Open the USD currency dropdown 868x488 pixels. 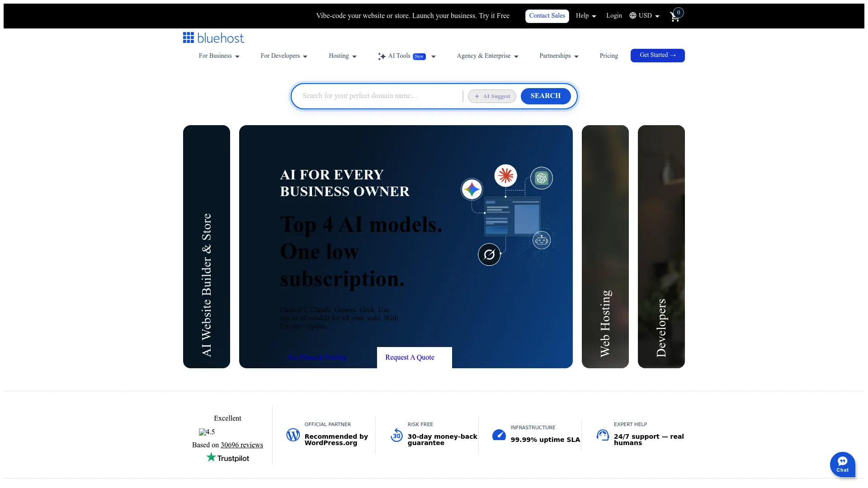pyautogui.click(x=644, y=16)
